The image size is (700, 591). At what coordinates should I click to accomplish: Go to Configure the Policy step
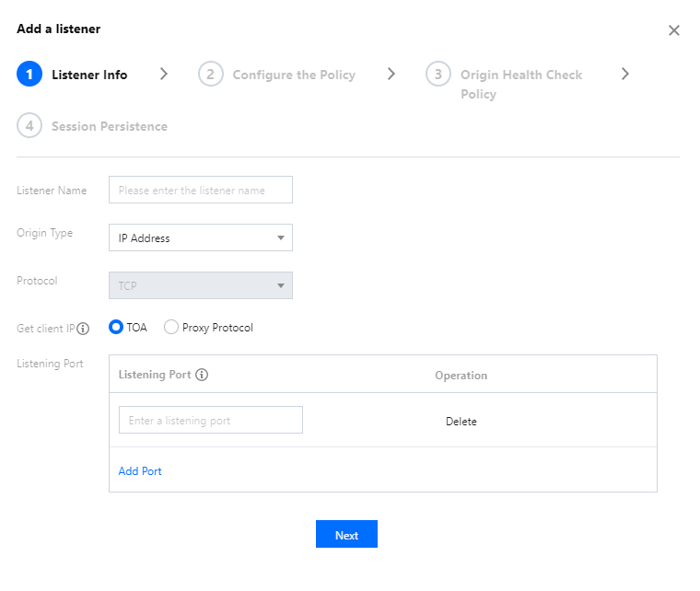tap(293, 75)
